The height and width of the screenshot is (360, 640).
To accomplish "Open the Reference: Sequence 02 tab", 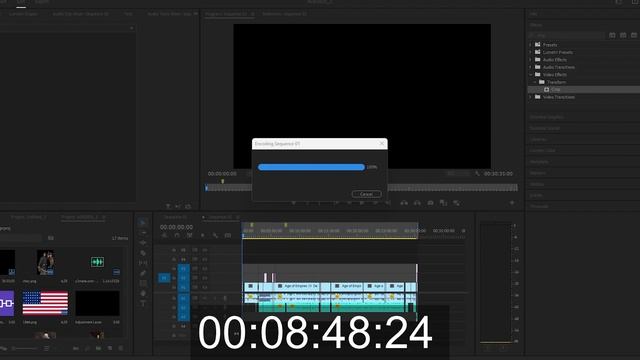I will tap(284, 14).
